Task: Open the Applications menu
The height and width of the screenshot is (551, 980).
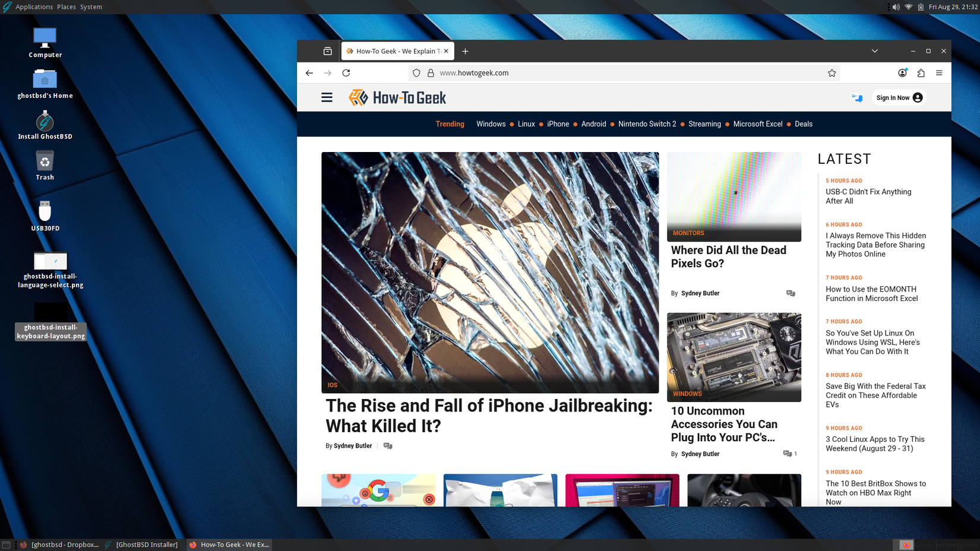Action: click(34, 7)
